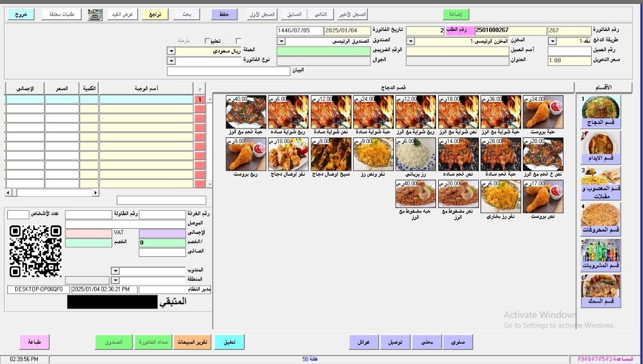Add the 34.00 Broast piece (حبة بروست) item

point(543,112)
